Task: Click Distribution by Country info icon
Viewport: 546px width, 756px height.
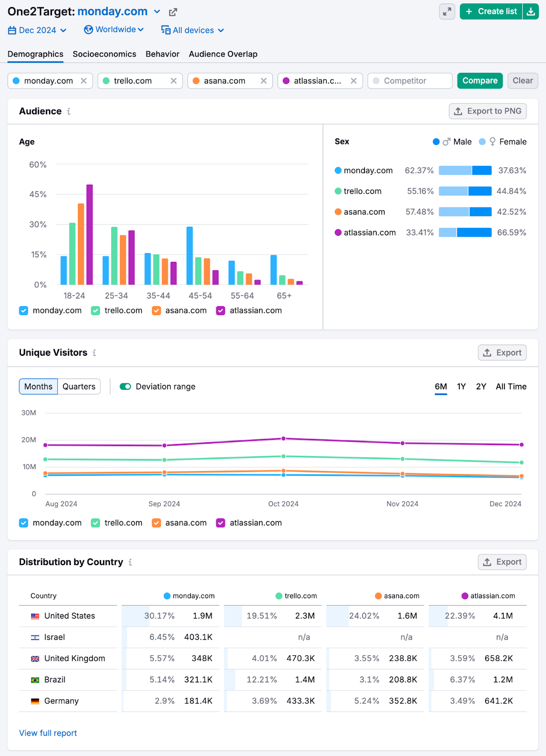Action: [130, 562]
